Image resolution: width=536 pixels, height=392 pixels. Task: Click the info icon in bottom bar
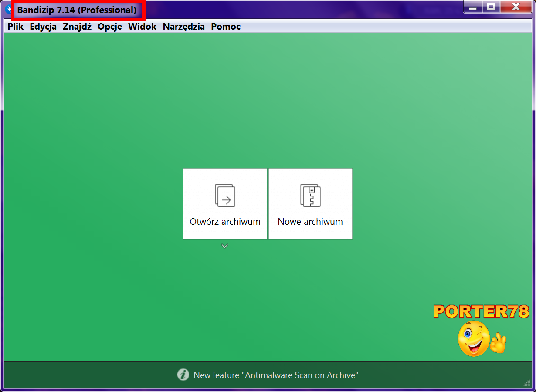(x=183, y=375)
